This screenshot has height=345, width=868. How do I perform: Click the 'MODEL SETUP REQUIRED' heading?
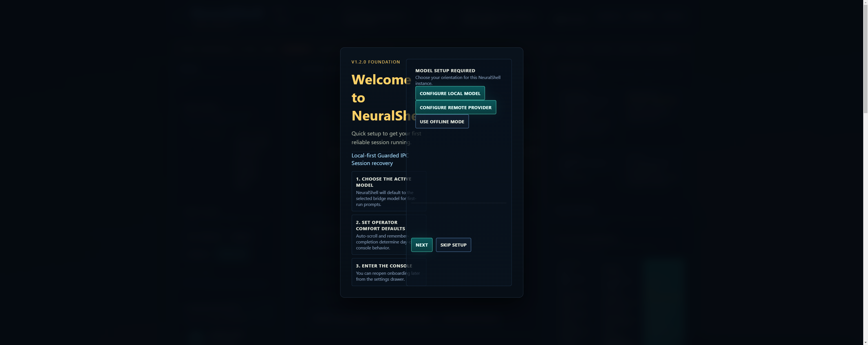point(445,71)
